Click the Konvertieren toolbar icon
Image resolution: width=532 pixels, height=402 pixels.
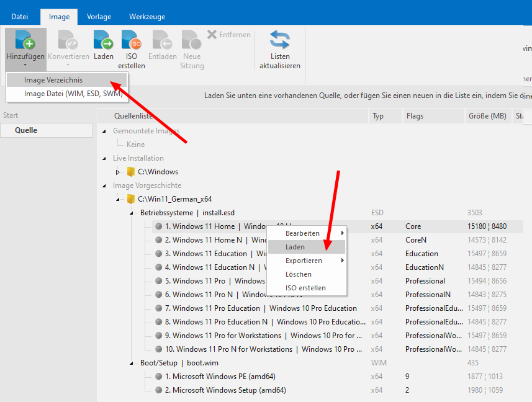(x=68, y=39)
